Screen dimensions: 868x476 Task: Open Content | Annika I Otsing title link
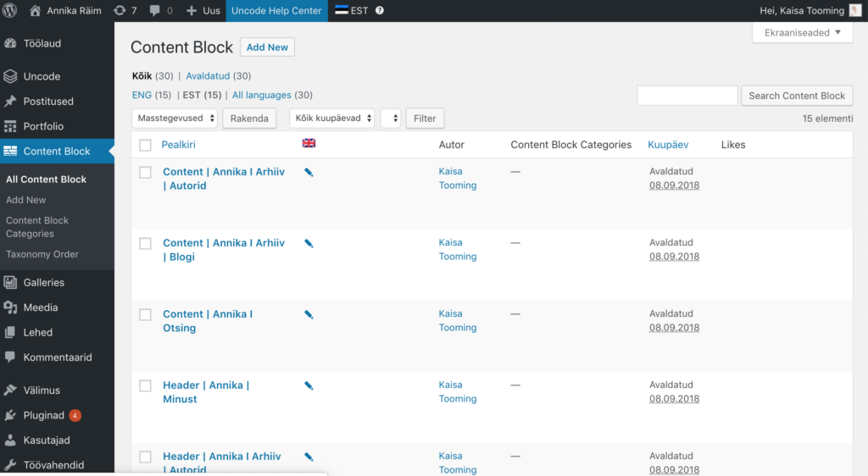click(208, 321)
